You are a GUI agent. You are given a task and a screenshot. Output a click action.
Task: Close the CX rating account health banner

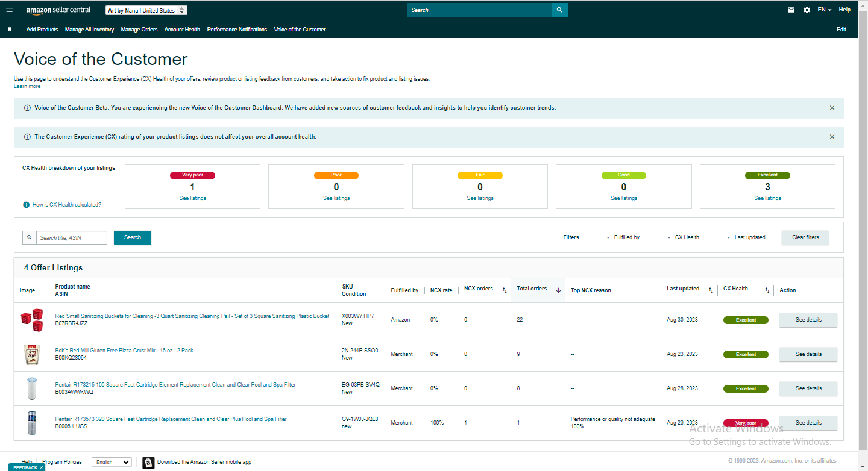coord(832,137)
